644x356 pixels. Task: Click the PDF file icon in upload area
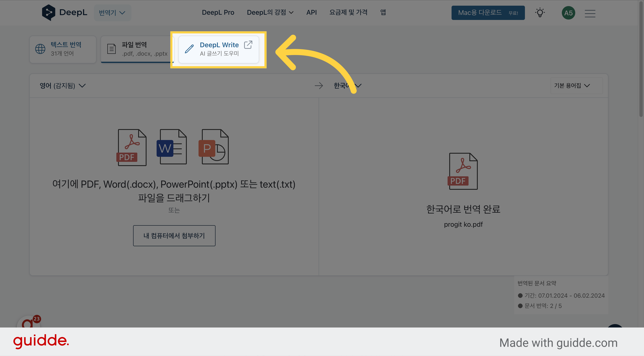pyautogui.click(x=131, y=147)
